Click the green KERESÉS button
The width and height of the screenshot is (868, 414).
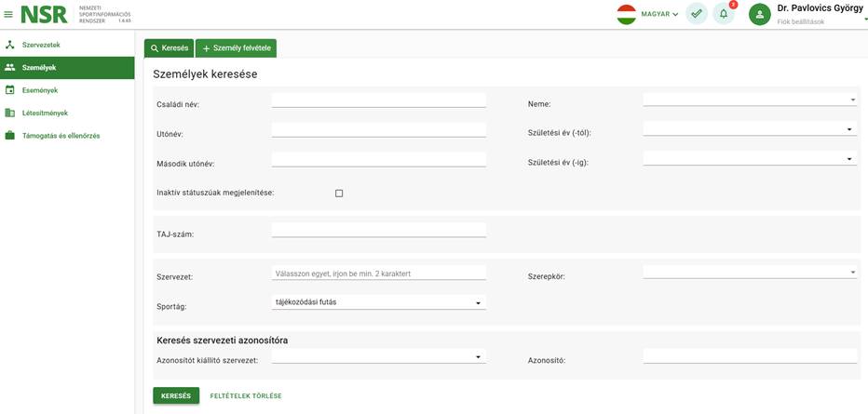[176, 395]
